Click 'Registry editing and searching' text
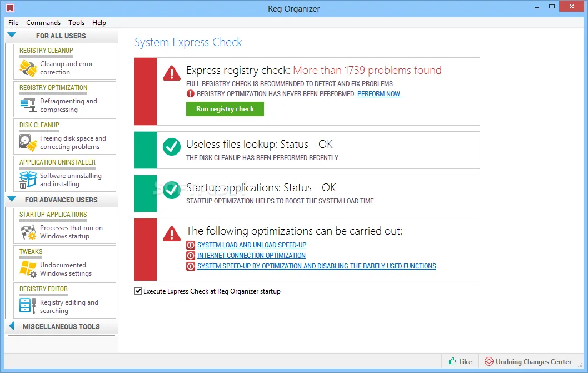The height and width of the screenshot is (373, 588). click(x=69, y=306)
